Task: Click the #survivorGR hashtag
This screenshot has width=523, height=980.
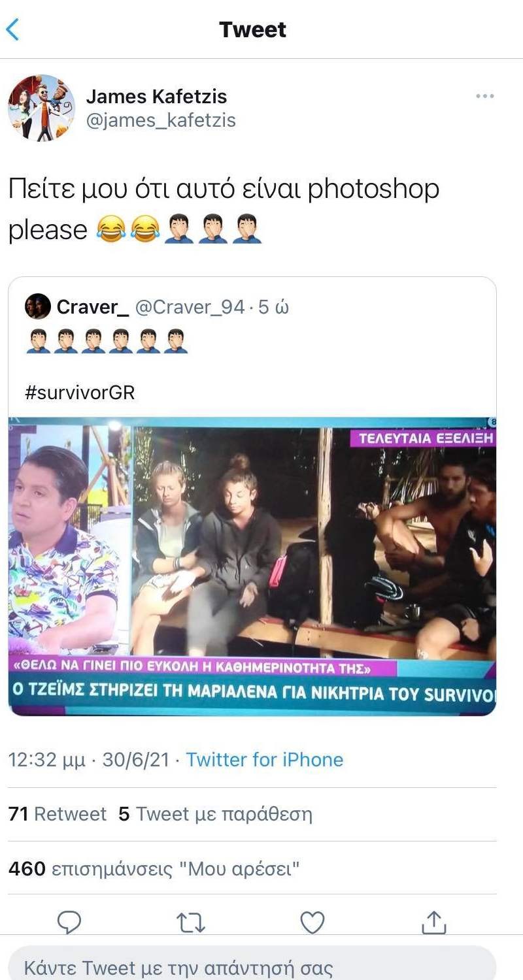Action: tap(80, 393)
